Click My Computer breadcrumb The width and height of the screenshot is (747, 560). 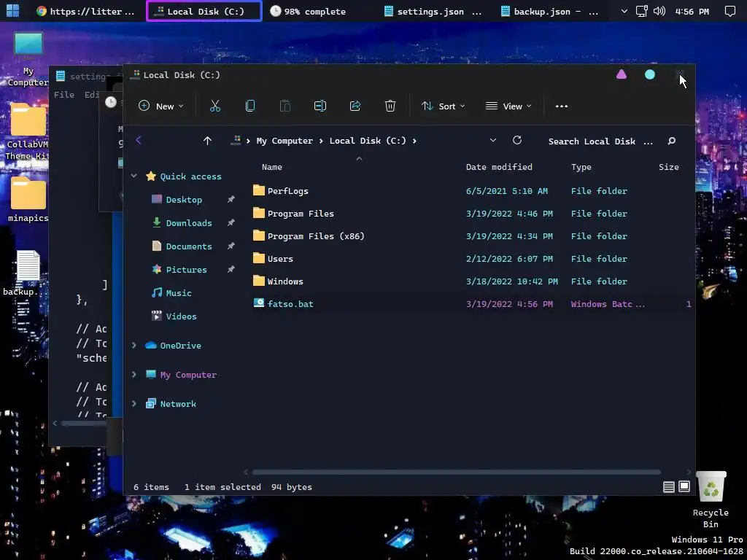click(x=285, y=141)
